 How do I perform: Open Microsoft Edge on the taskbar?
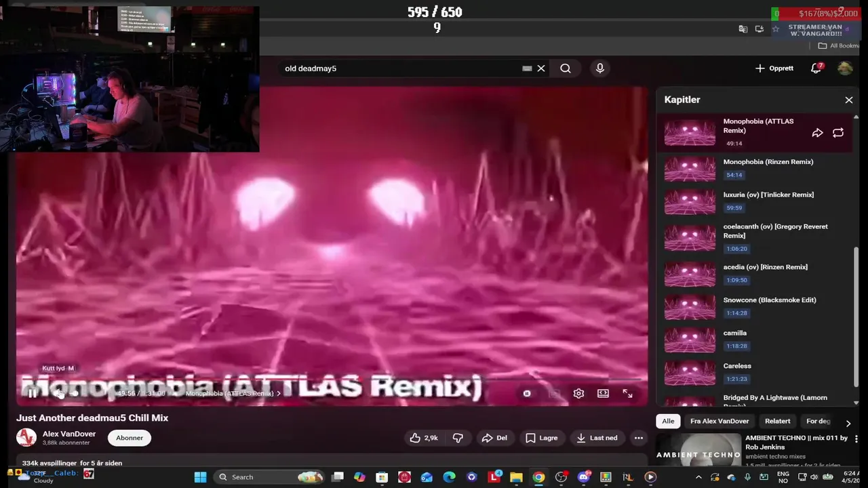coord(449,477)
